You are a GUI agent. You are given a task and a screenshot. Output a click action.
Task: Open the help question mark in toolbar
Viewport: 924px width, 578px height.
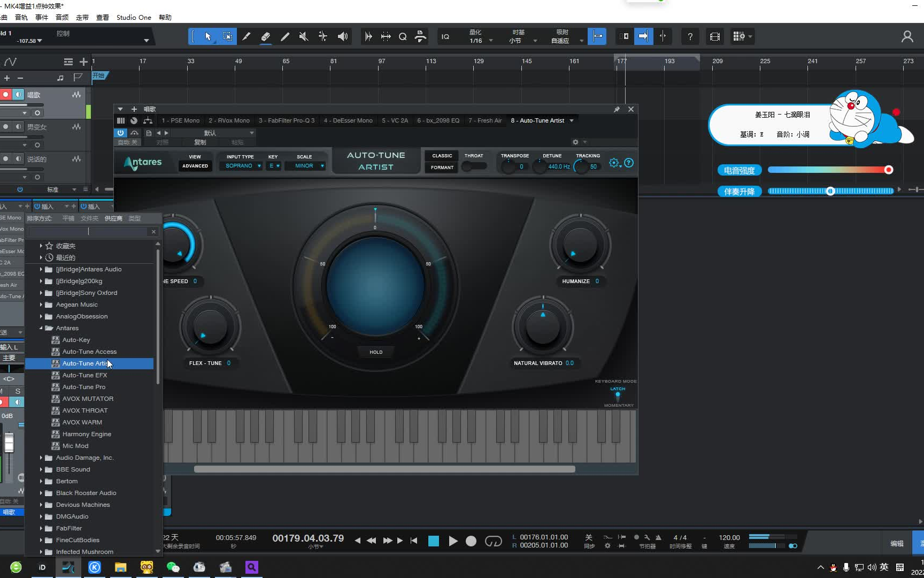[x=690, y=36]
